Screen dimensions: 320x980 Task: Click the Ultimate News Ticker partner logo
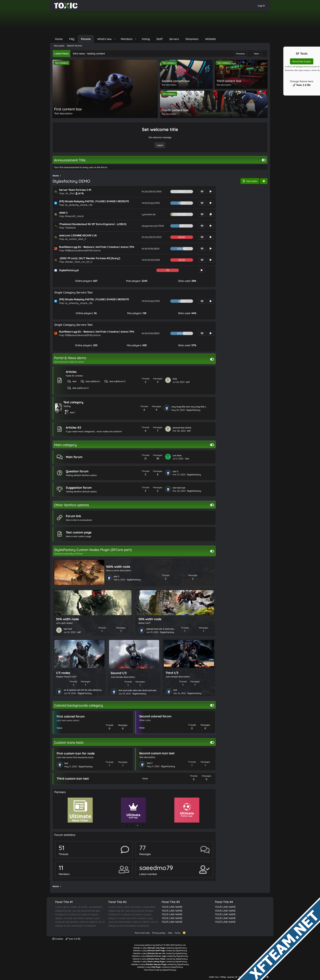tap(80, 810)
